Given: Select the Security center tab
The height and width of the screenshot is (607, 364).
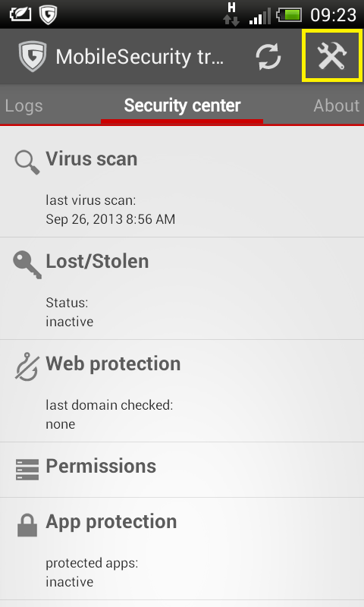Looking at the screenshot, I should click(x=182, y=105).
